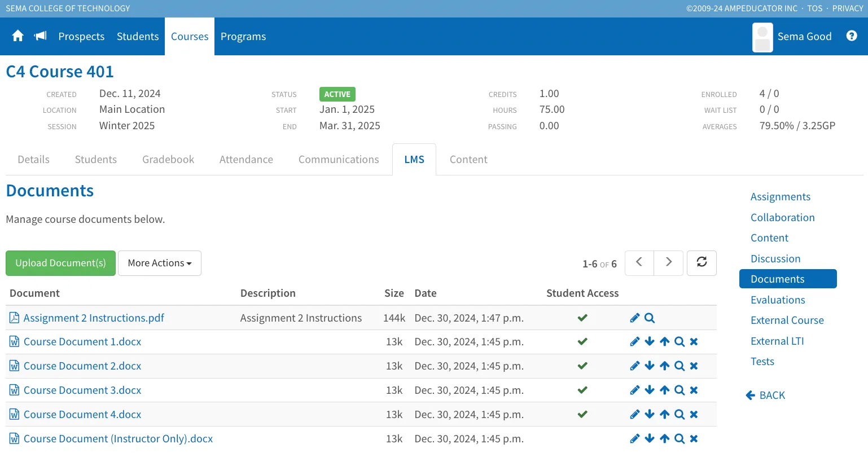Open External LTI in the sidebar

[x=777, y=341]
